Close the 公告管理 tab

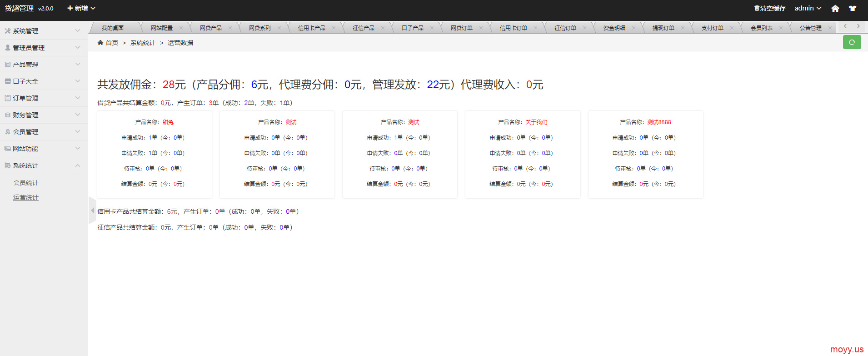pos(830,28)
